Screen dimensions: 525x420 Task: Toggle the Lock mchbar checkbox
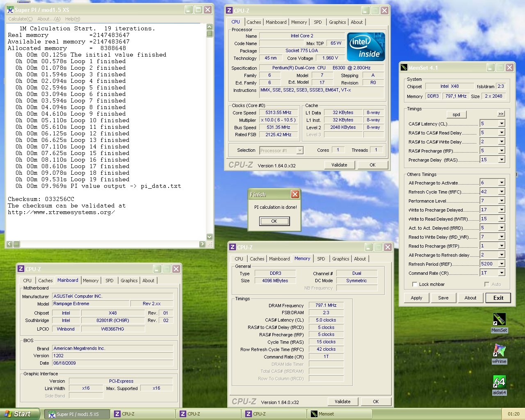(415, 284)
